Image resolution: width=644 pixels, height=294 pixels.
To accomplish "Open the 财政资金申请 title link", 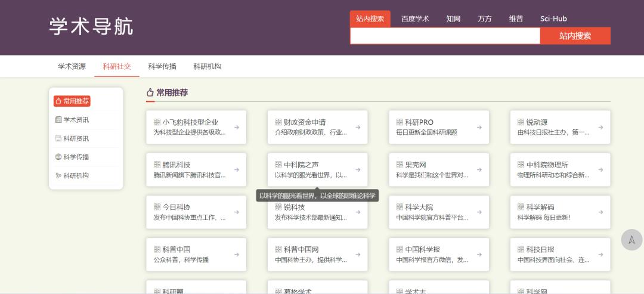I will [305, 122].
